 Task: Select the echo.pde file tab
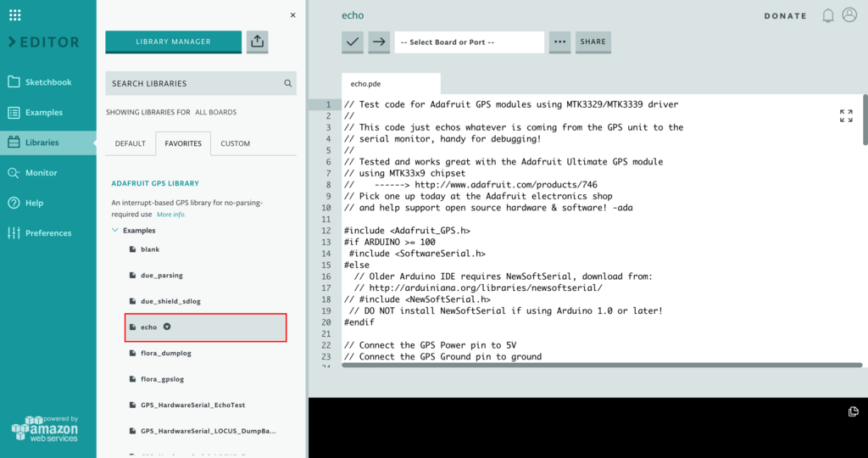[391, 84]
